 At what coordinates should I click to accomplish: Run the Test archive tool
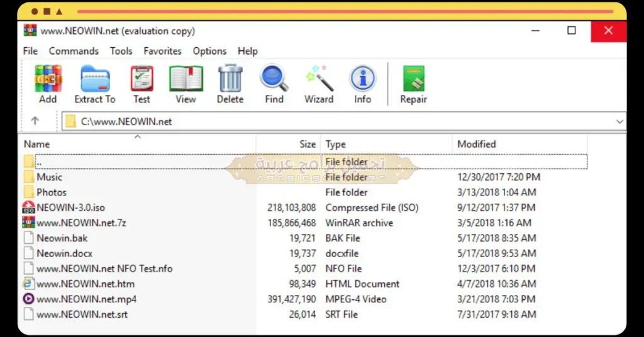(142, 79)
